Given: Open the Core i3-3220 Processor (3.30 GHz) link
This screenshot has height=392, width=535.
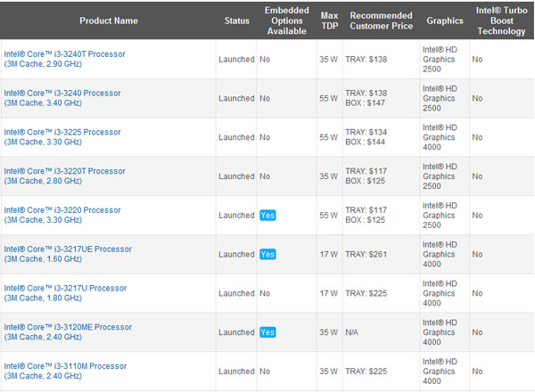Looking at the screenshot, I should [62, 210].
